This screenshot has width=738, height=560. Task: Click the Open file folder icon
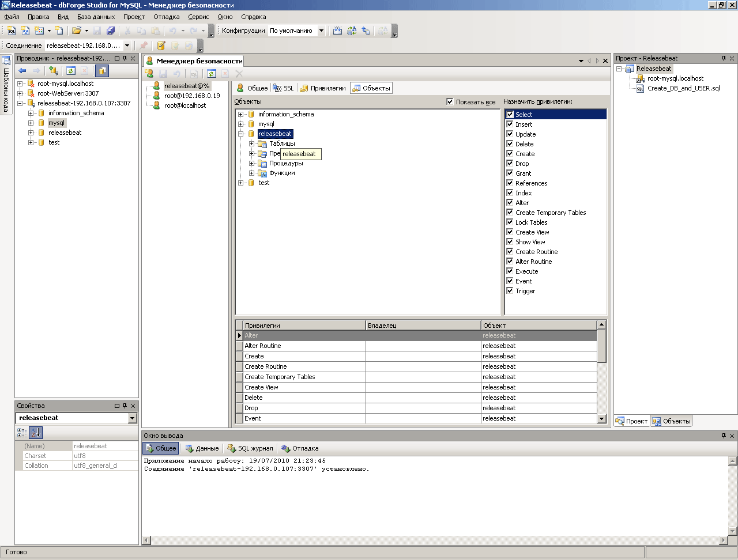76,31
